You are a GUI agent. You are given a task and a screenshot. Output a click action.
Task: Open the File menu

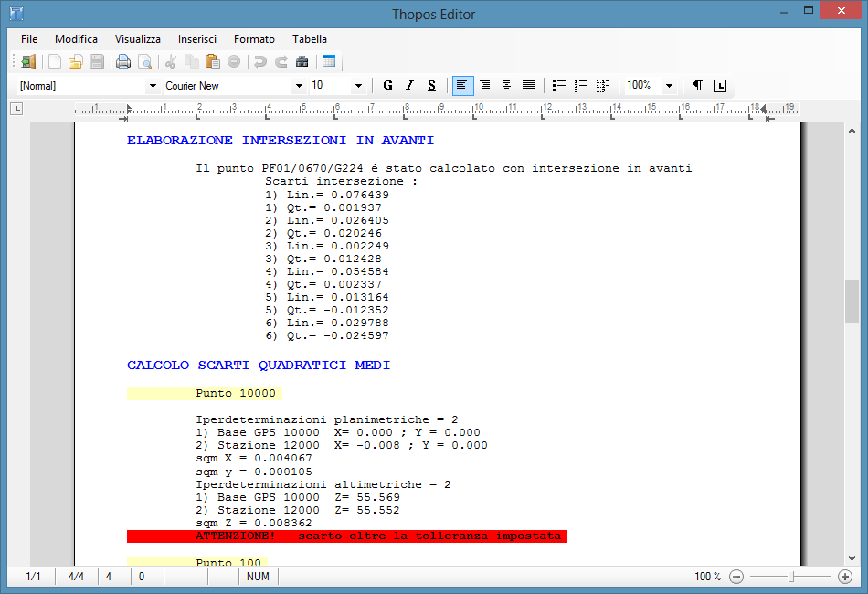tap(29, 39)
